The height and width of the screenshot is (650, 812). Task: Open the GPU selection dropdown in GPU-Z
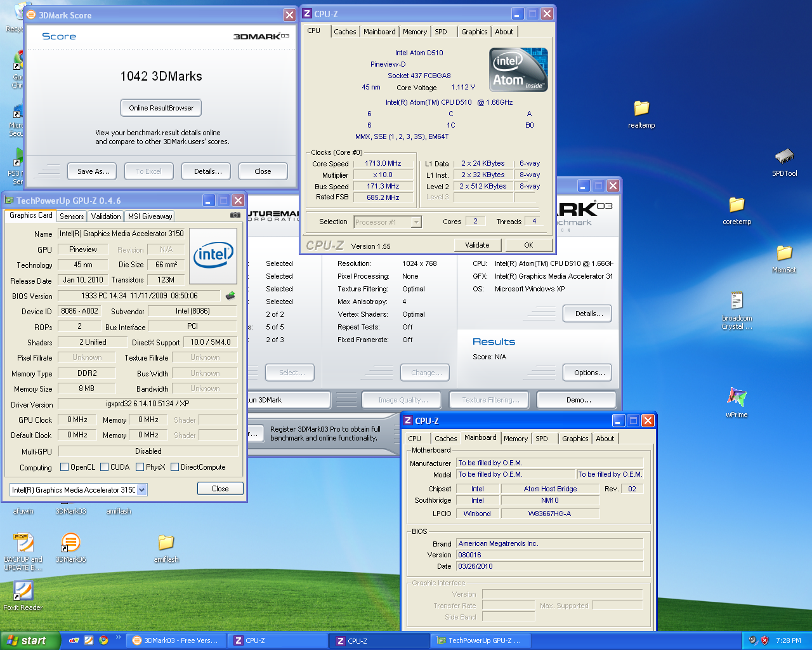[x=142, y=489]
